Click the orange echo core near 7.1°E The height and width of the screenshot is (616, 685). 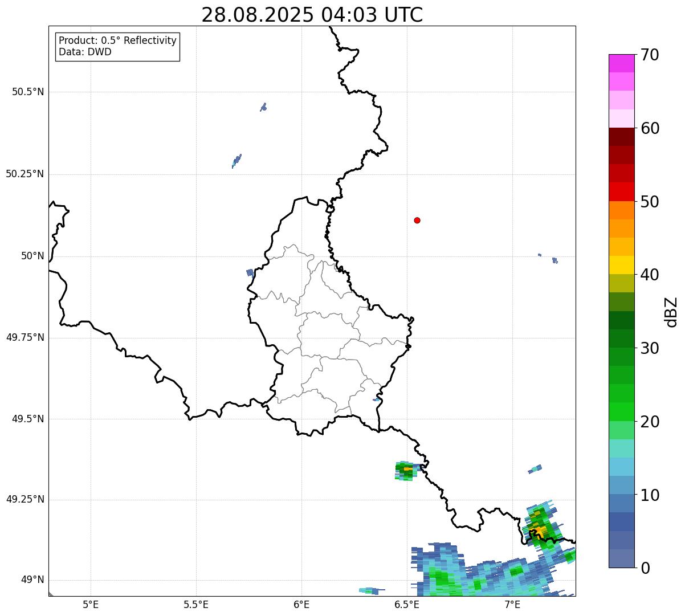(539, 531)
